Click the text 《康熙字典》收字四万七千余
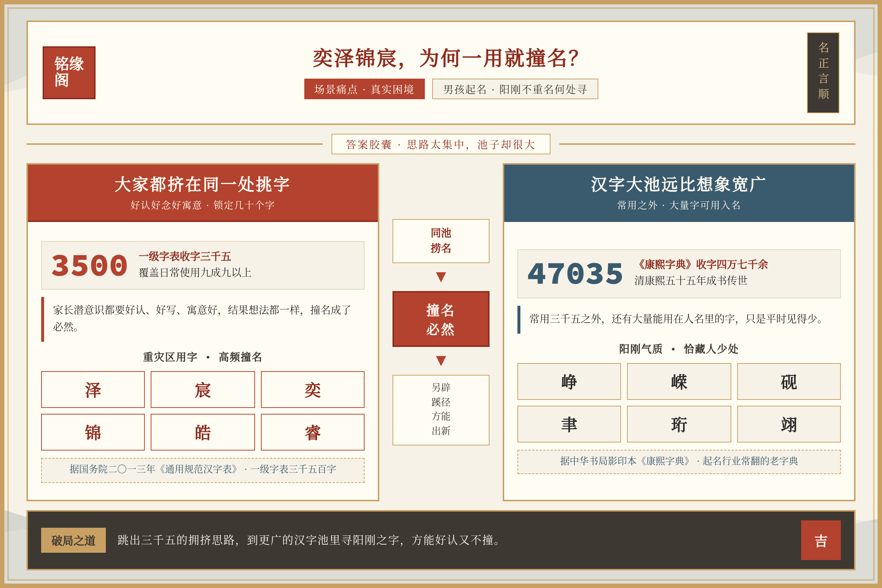 click(701, 264)
